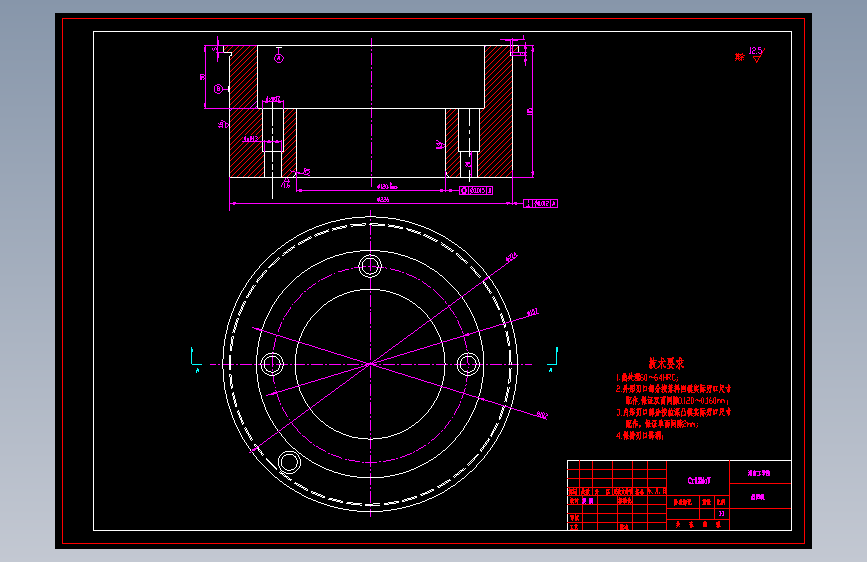Select the concentricity tolerance frame

pyautogui.click(x=476, y=190)
